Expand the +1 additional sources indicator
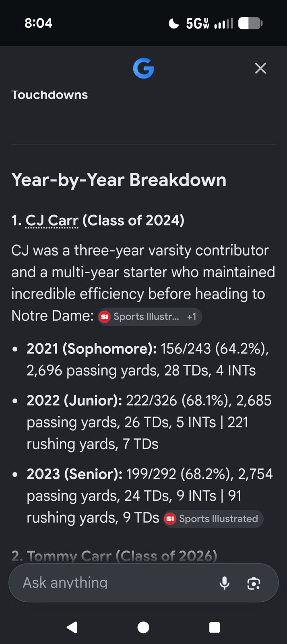Image resolution: width=287 pixels, height=644 pixels. point(192,317)
